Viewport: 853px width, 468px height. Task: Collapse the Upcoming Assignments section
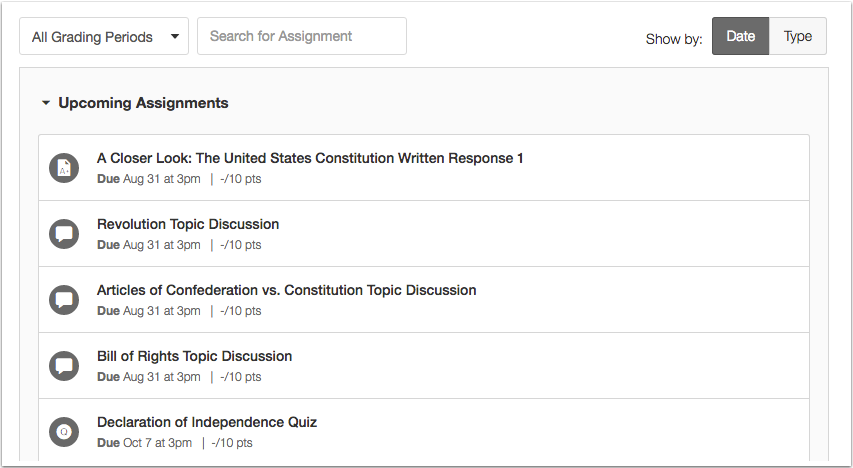click(x=45, y=103)
